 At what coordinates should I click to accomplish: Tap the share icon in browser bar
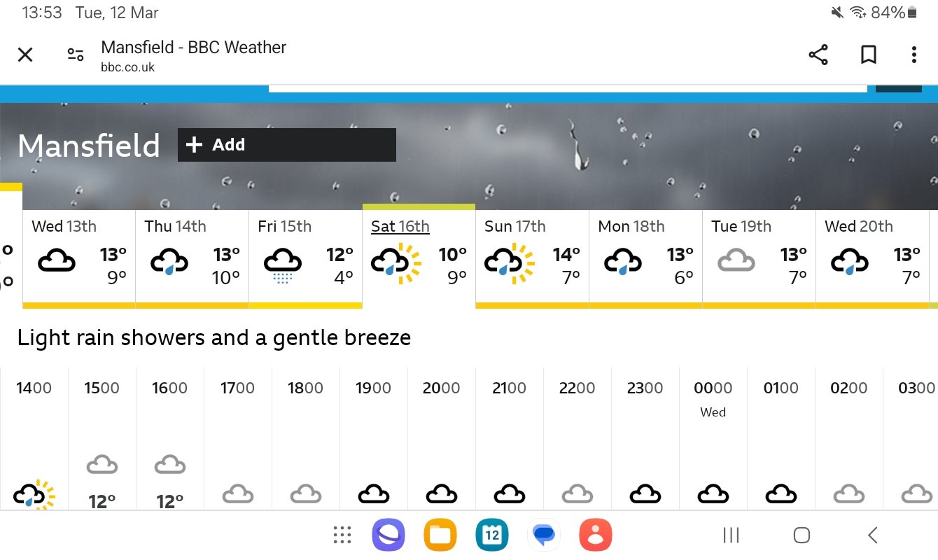818,55
